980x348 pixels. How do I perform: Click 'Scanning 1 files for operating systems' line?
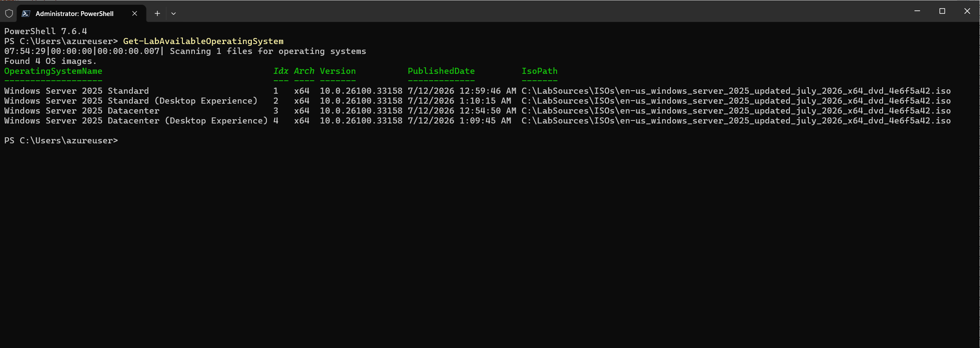click(268, 51)
